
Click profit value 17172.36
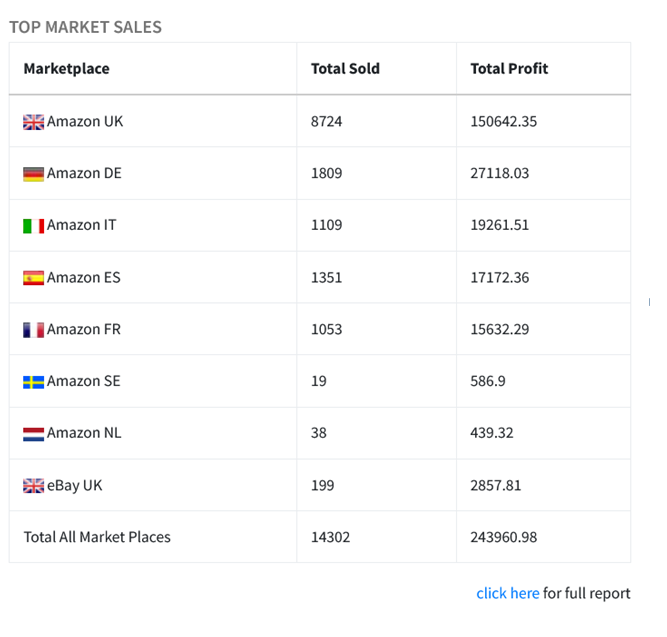(x=499, y=277)
